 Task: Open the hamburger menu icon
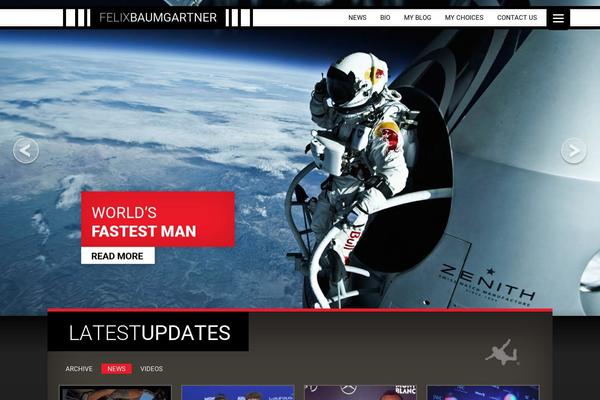point(558,18)
